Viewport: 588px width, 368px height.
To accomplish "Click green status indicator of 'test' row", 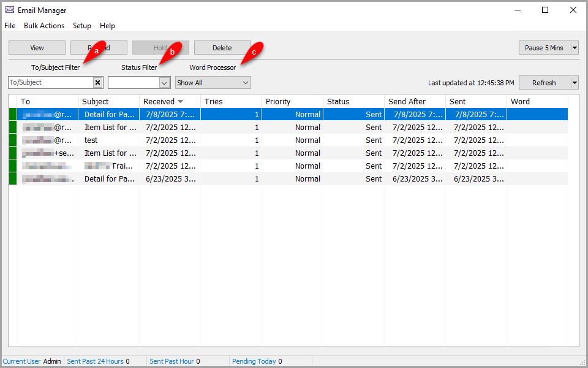I will [13, 140].
